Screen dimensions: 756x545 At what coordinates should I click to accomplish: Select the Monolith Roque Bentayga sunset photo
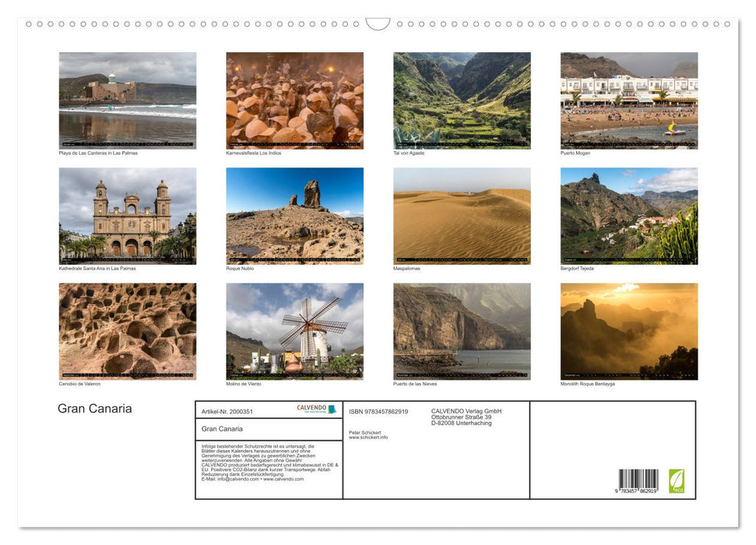tap(629, 330)
